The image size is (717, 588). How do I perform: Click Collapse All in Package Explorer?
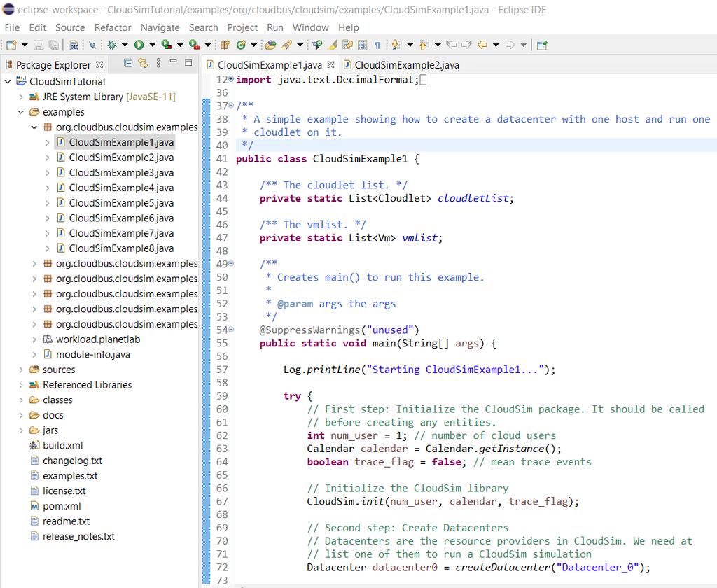click(x=128, y=64)
